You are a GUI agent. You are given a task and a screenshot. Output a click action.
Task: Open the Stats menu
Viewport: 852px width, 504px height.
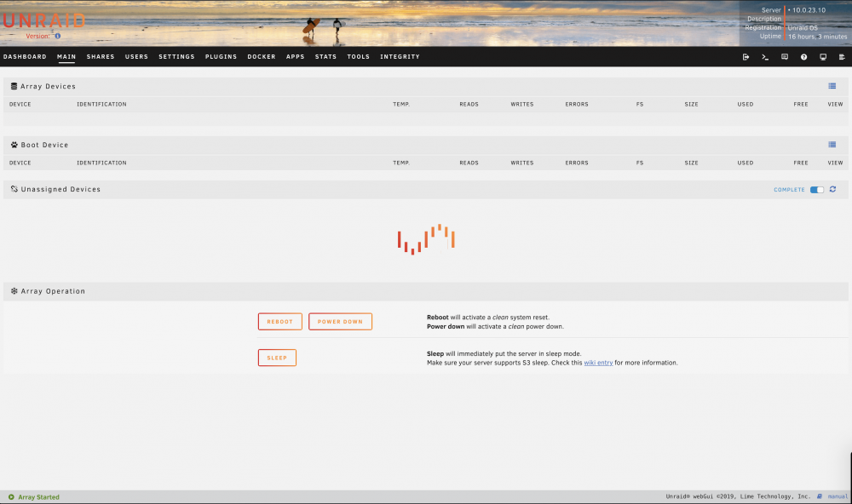pos(326,56)
